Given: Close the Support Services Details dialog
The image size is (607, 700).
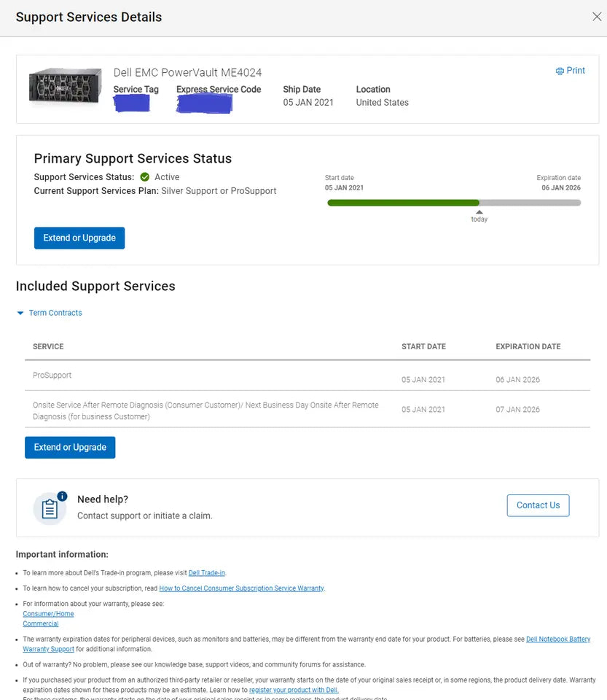Looking at the screenshot, I should coord(597,16).
